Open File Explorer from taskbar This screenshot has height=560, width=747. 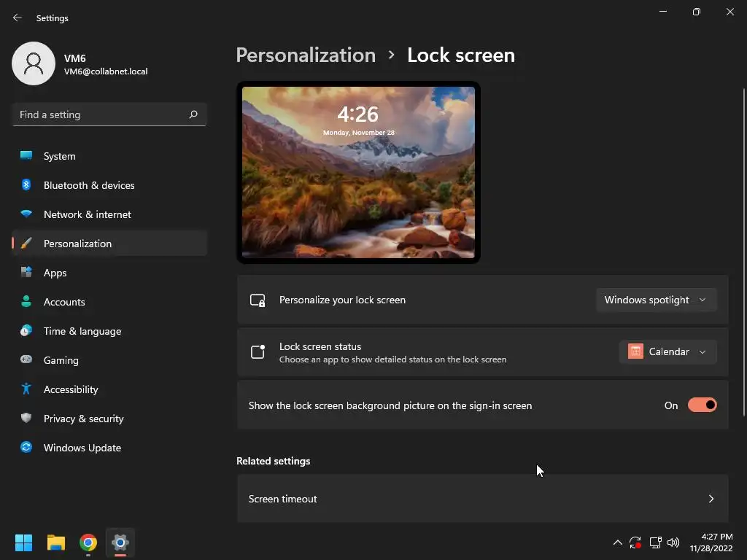click(55, 542)
